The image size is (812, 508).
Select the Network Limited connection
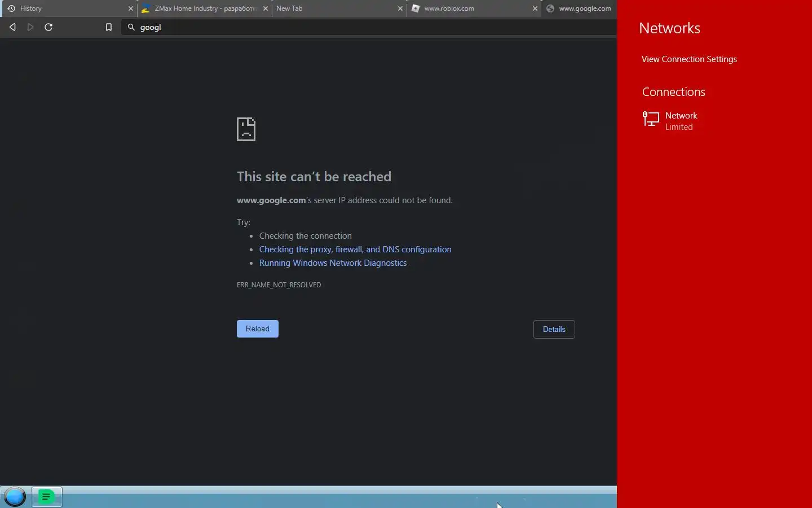[x=714, y=121]
